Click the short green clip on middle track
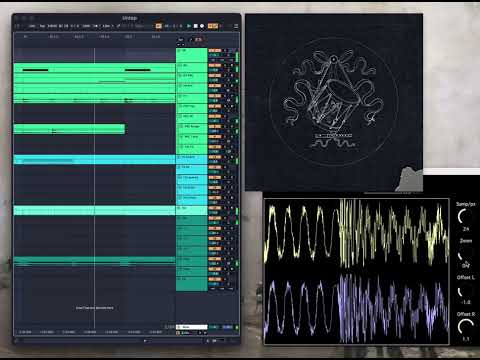 (x=69, y=129)
